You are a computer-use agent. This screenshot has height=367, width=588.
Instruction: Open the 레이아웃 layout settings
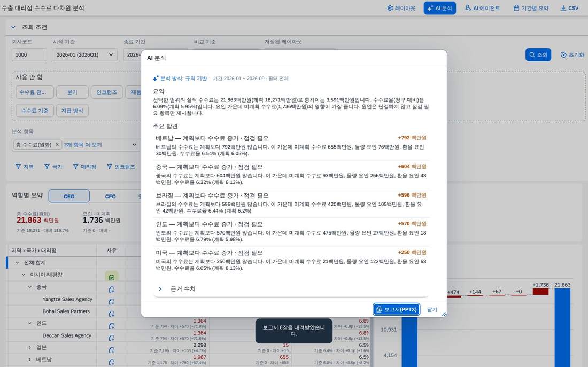[401, 8]
